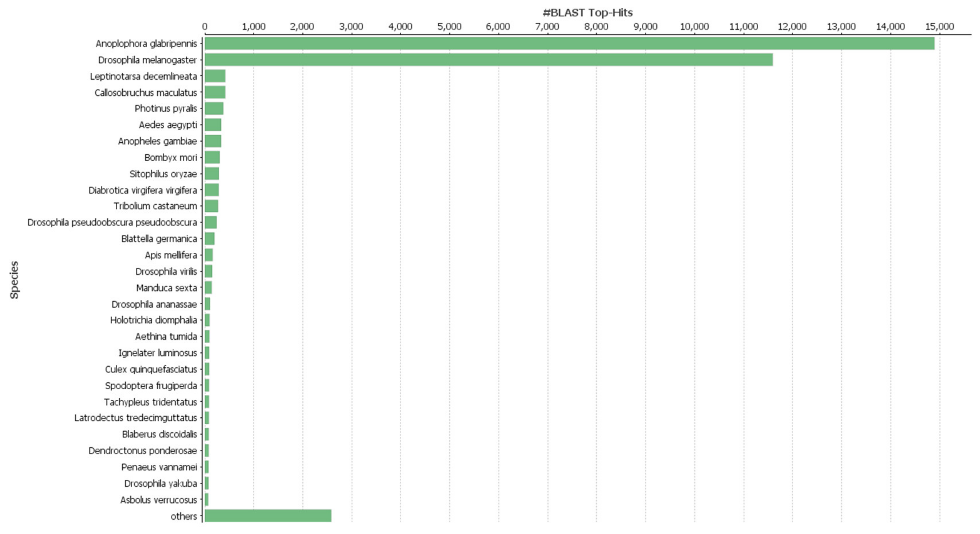Image resolution: width=980 pixels, height=534 pixels.
Task: Click the Aedes aegypti species label
Action: (x=168, y=125)
